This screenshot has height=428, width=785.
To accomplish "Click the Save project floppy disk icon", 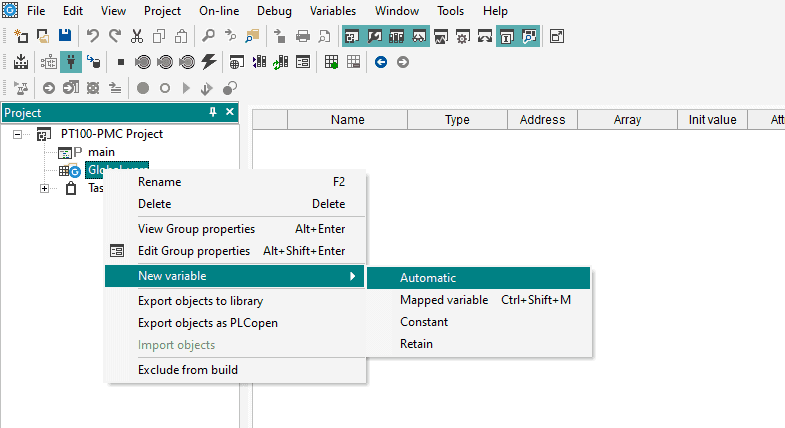I will click(64, 36).
